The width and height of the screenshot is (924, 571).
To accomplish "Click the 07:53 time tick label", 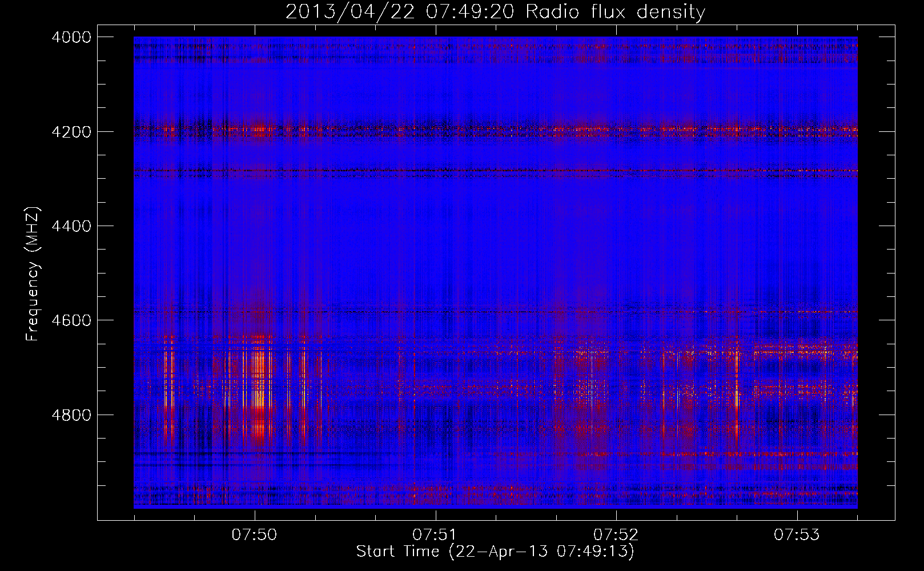I will click(x=797, y=534).
